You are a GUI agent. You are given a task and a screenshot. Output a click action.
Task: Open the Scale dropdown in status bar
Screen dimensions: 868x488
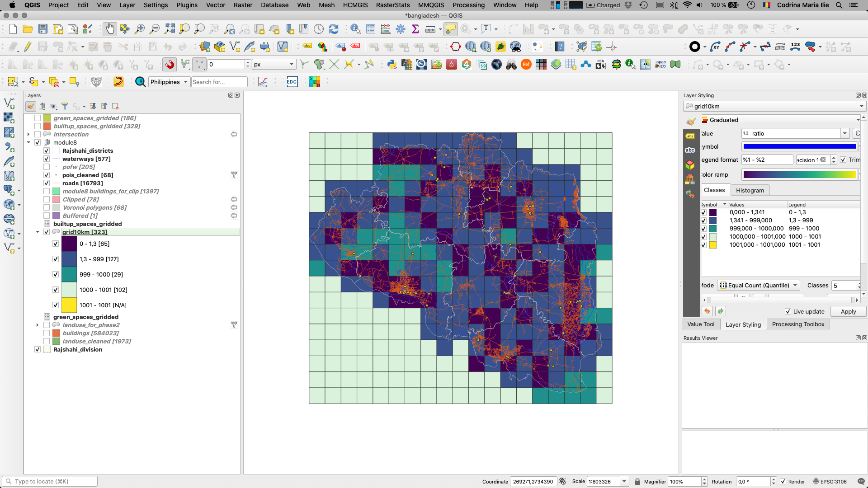pos(624,482)
